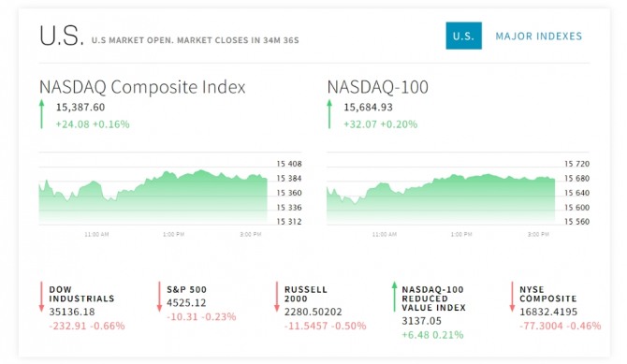This screenshot has height=364, width=627.
Task: Click the green up arrow beside NASDAQ Composite
Action: (41, 114)
